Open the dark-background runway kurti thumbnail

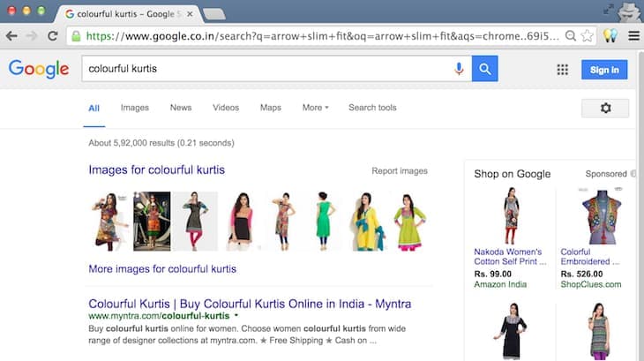pyautogui.click(x=152, y=222)
